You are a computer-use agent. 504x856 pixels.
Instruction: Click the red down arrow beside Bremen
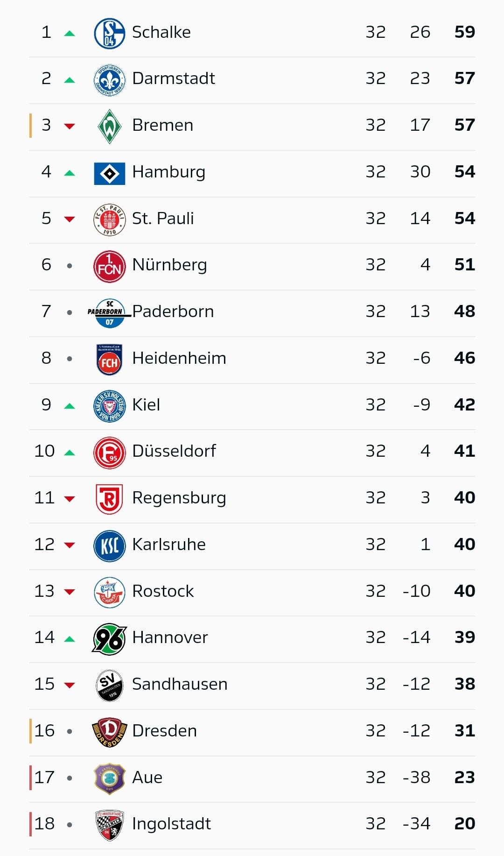tap(70, 126)
